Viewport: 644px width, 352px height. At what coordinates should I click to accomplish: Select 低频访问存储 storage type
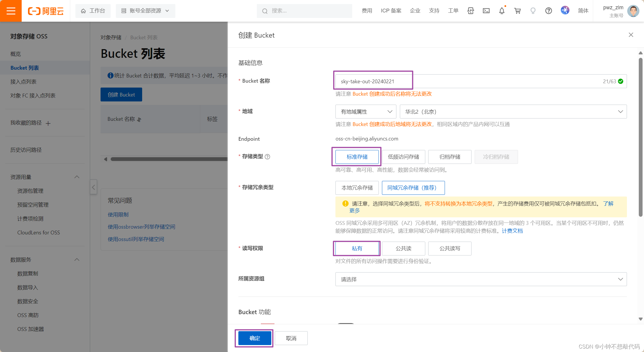(403, 157)
